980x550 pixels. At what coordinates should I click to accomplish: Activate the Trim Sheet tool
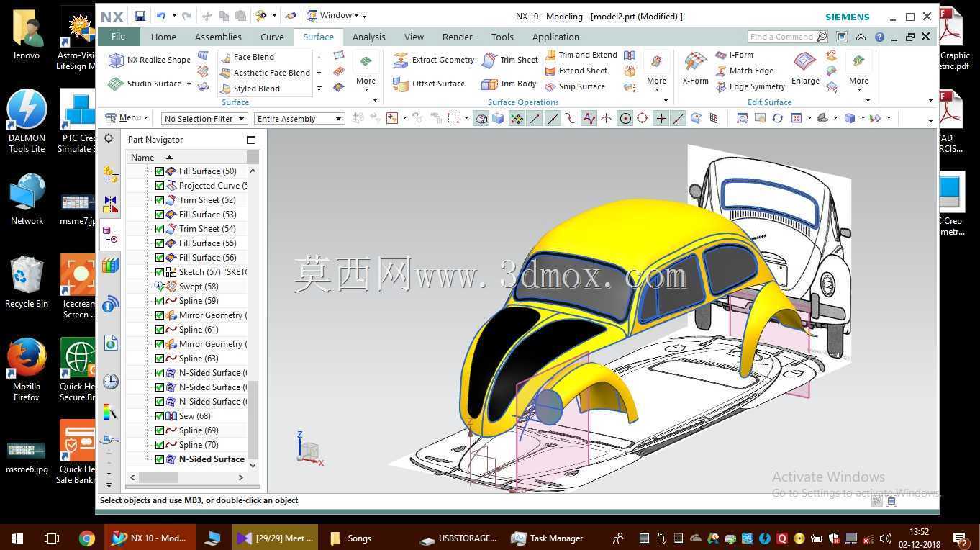510,60
